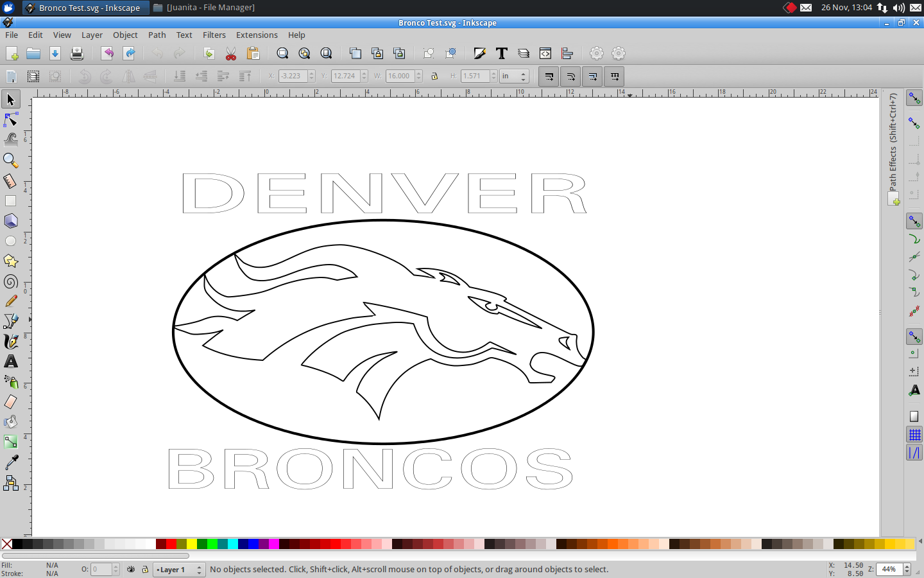Pick the Star and polygon tool
The image size is (924, 578).
[11, 261]
